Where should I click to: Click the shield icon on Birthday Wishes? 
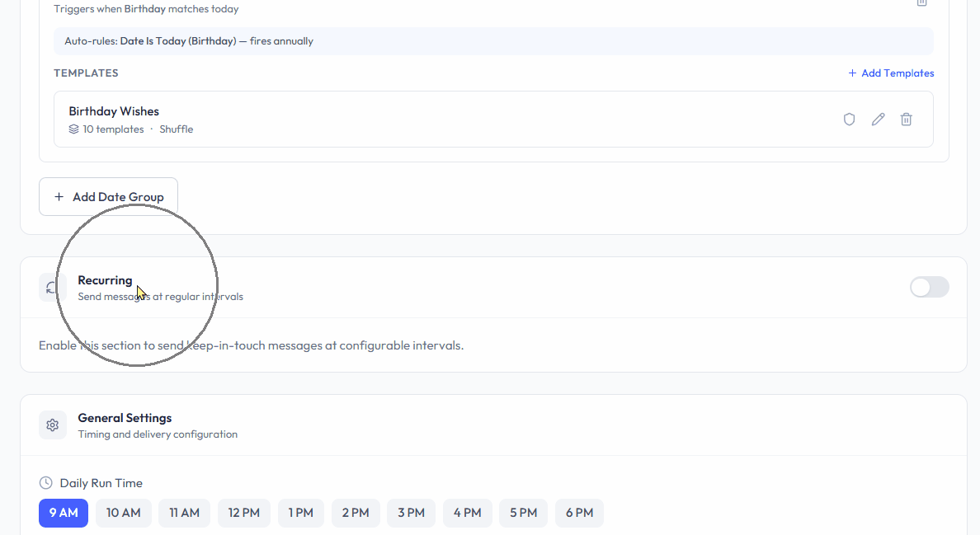[x=849, y=120]
